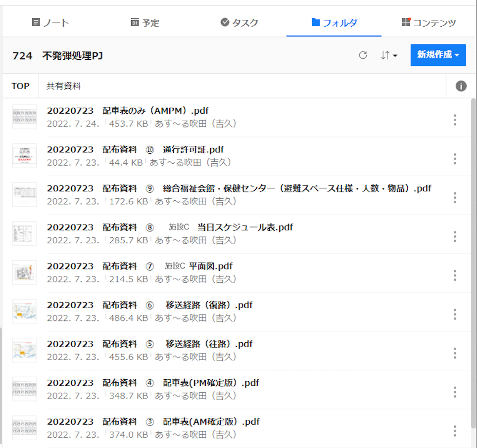Go to TOP in the breadcrumb

click(20, 86)
